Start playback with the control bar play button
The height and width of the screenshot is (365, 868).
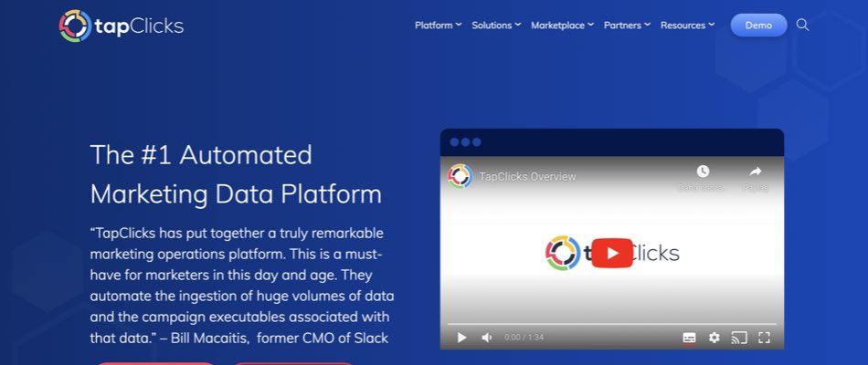click(461, 338)
